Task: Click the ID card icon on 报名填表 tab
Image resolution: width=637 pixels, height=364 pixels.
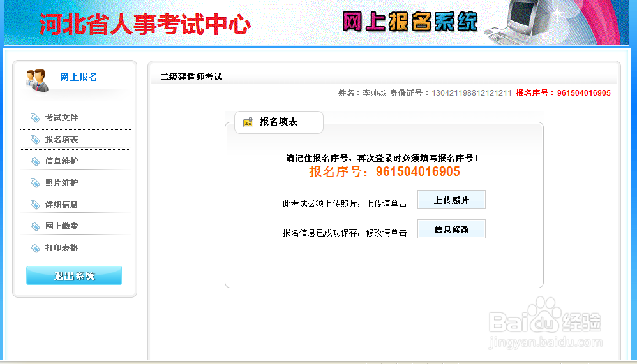Action: click(x=248, y=122)
